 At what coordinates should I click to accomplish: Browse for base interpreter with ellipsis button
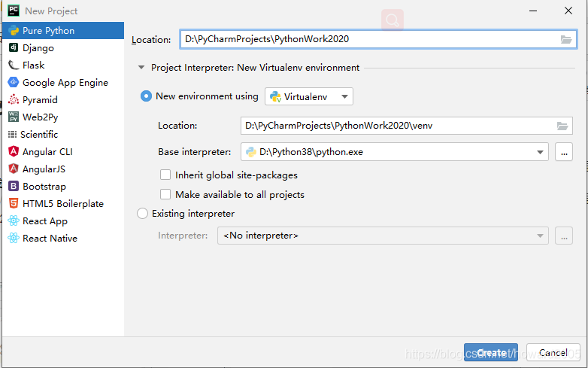coord(564,152)
